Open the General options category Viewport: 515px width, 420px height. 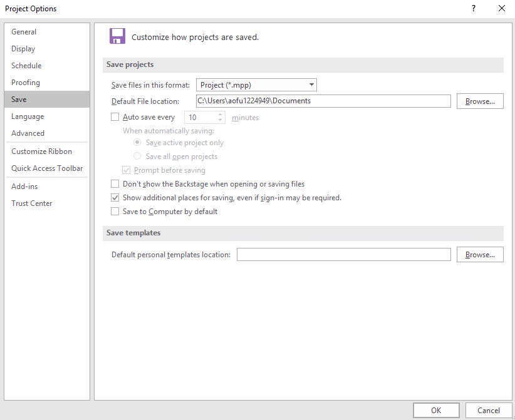(x=46, y=32)
